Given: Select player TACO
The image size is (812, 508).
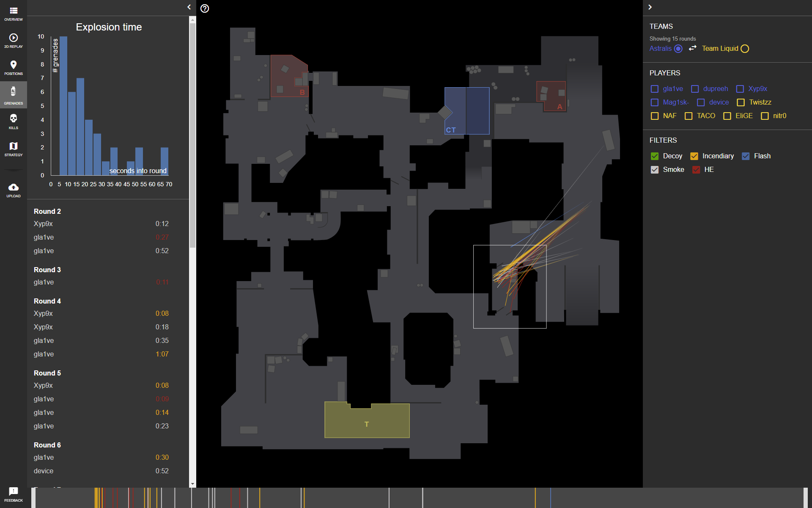Looking at the screenshot, I should tap(689, 116).
